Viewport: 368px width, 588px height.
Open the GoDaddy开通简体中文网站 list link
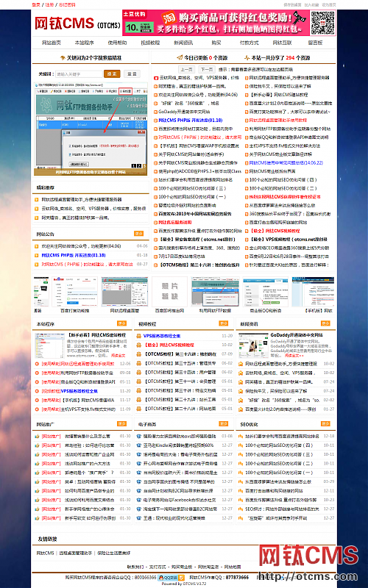click(x=184, y=112)
